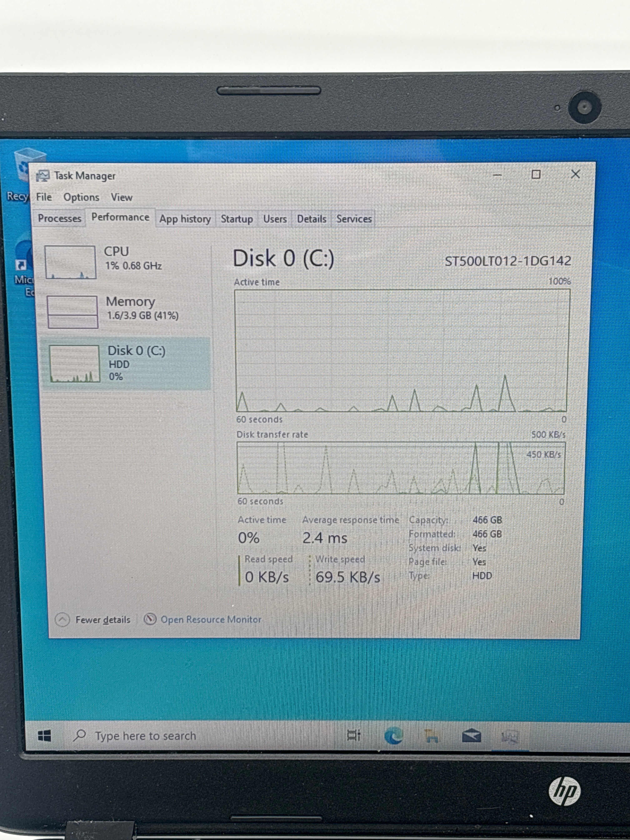Switch to the Processes tab
630x840 pixels.
pos(59,219)
